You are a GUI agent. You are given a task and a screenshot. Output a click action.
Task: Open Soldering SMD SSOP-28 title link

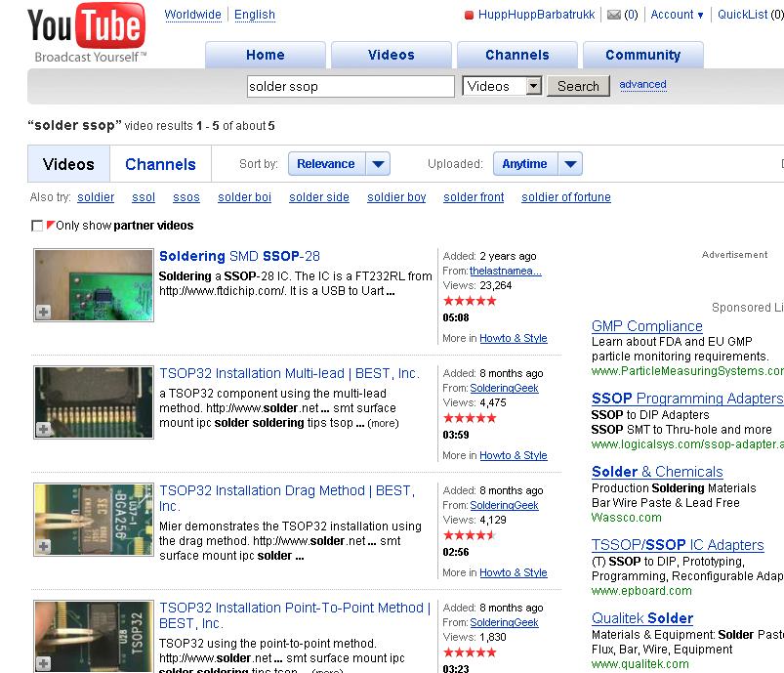[239, 256]
